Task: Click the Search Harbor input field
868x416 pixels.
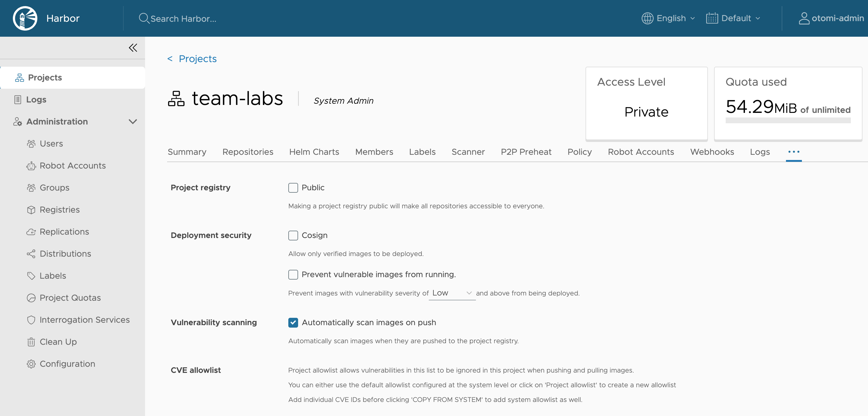Action: click(183, 19)
